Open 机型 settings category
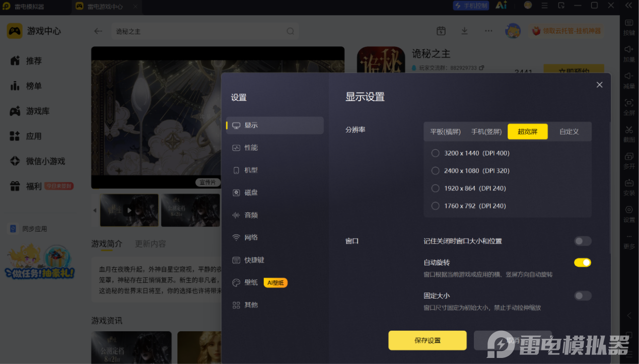The width and height of the screenshot is (639, 364). 275,170
